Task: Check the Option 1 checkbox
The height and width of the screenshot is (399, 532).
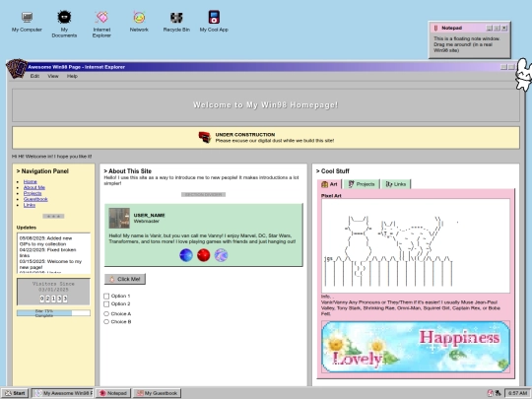Action: tap(106, 297)
